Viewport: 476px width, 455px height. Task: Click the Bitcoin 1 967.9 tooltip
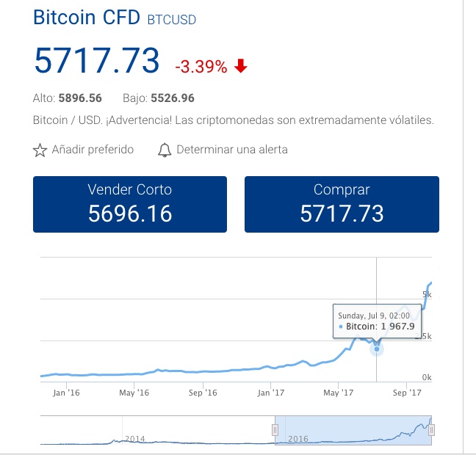pos(373,321)
